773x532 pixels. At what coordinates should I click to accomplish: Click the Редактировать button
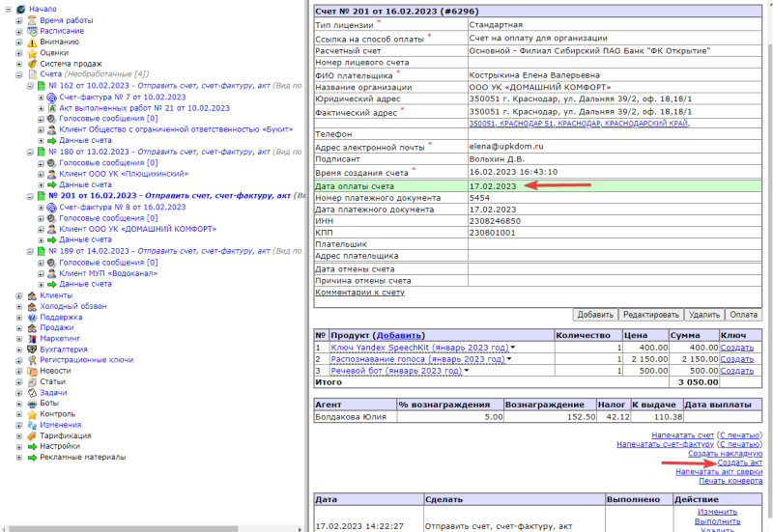point(650,314)
